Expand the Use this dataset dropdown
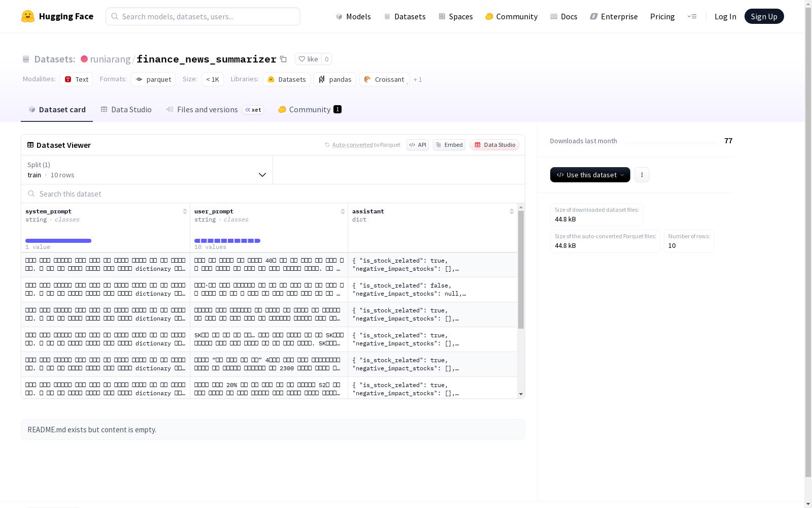The height and width of the screenshot is (508, 812). [590, 175]
